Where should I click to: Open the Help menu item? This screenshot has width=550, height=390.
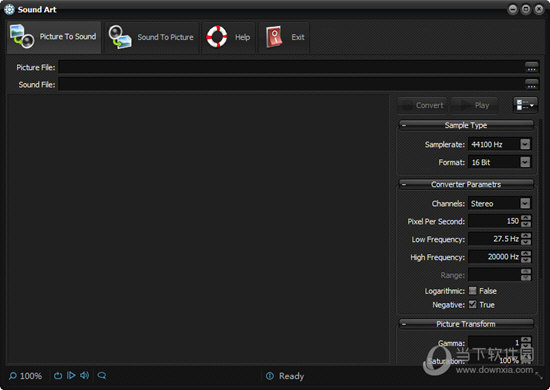click(228, 37)
